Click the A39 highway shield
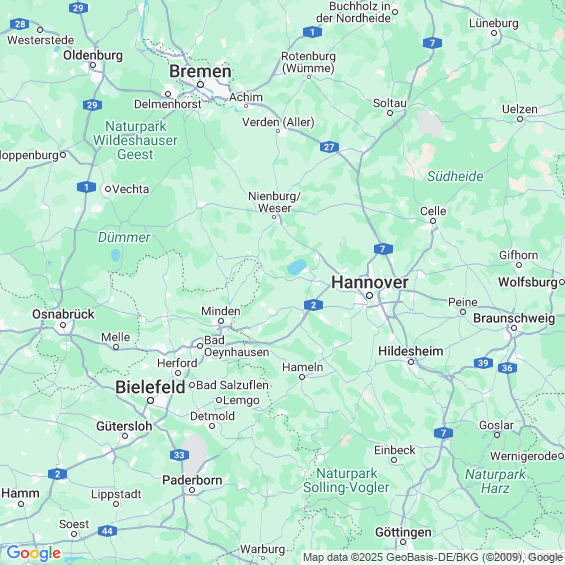This screenshot has width=565, height=565. (483, 363)
